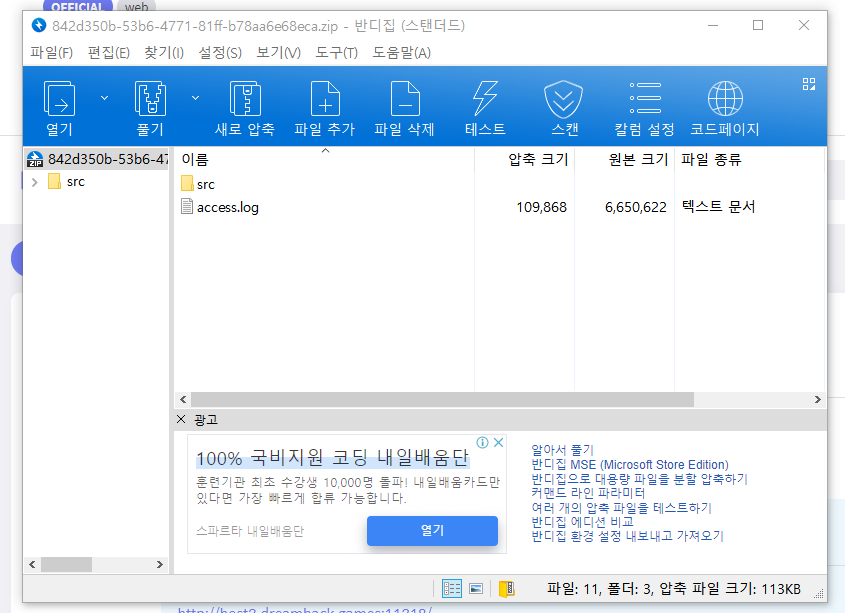Open the 설정(S) menu
The width and height of the screenshot is (845, 613).
(x=220, y=53)
